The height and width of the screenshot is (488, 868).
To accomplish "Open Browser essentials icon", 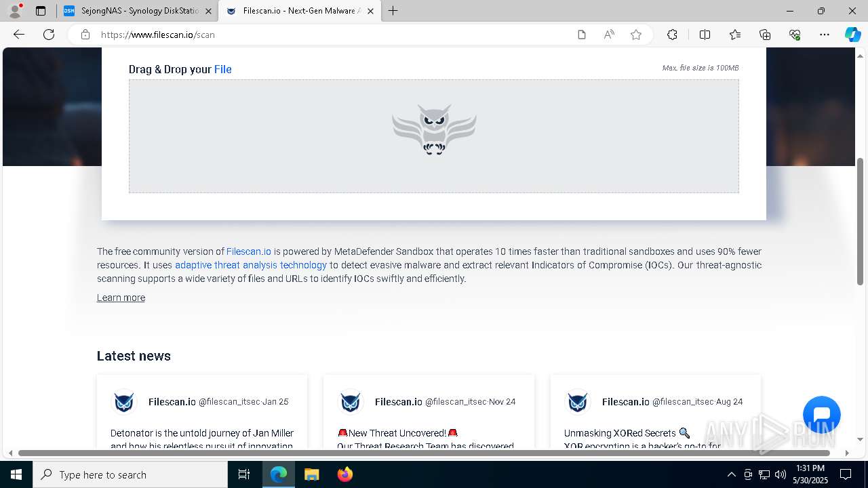I will tap(795, 35).
